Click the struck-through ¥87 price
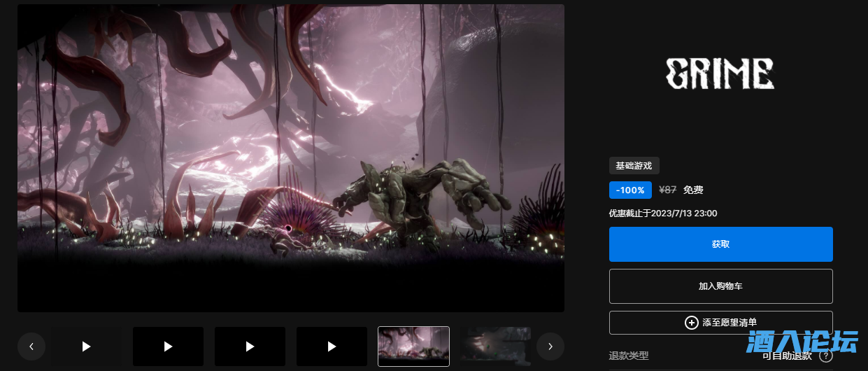Image resolution: width=868 pixels, height=371 pixels. 668,190
